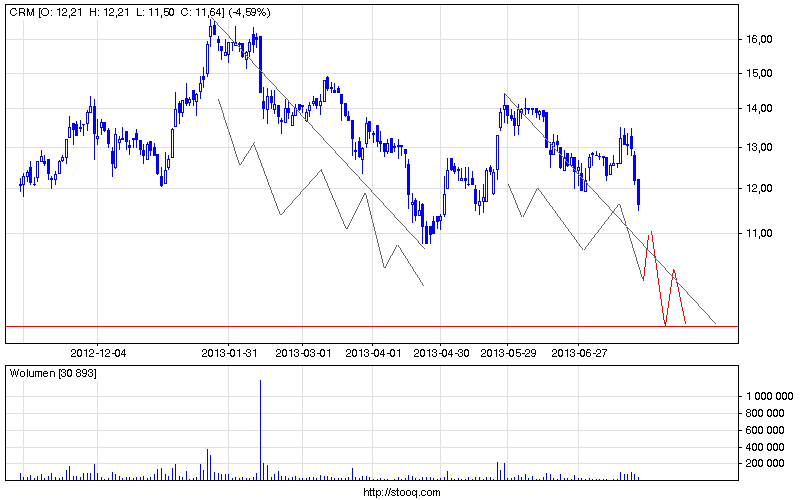Click the Wolumen [30 893] label
Viewport: 800px width, 500px height.
pyautogui.click(x=53, y=373)
